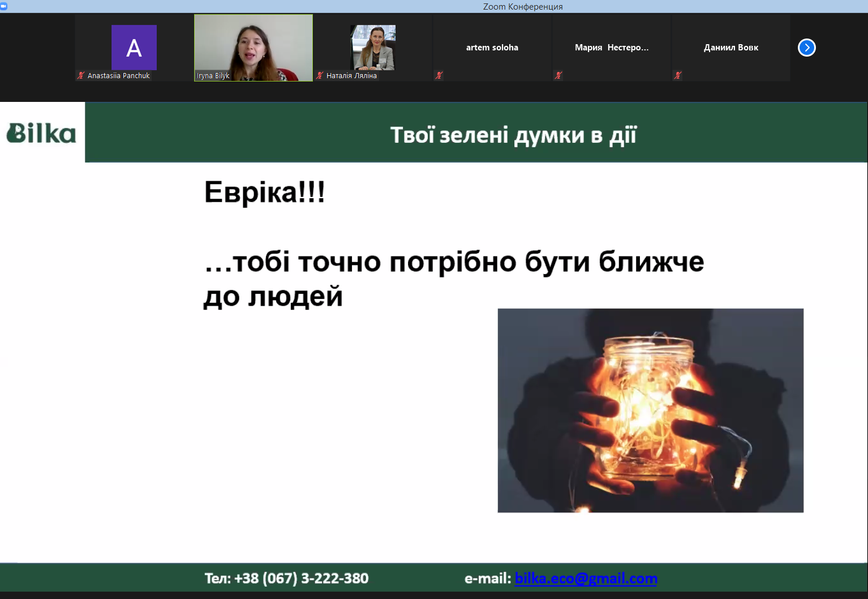Image resolution: width=868 pixels, height=599 pixels.
Task: Click the slide heading 'Твої зелені думки в дії'
Action: point(513,135)
